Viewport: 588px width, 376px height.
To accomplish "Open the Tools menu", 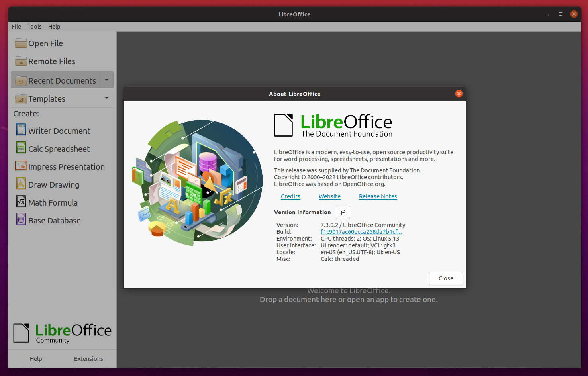I will tap(35, 27).
